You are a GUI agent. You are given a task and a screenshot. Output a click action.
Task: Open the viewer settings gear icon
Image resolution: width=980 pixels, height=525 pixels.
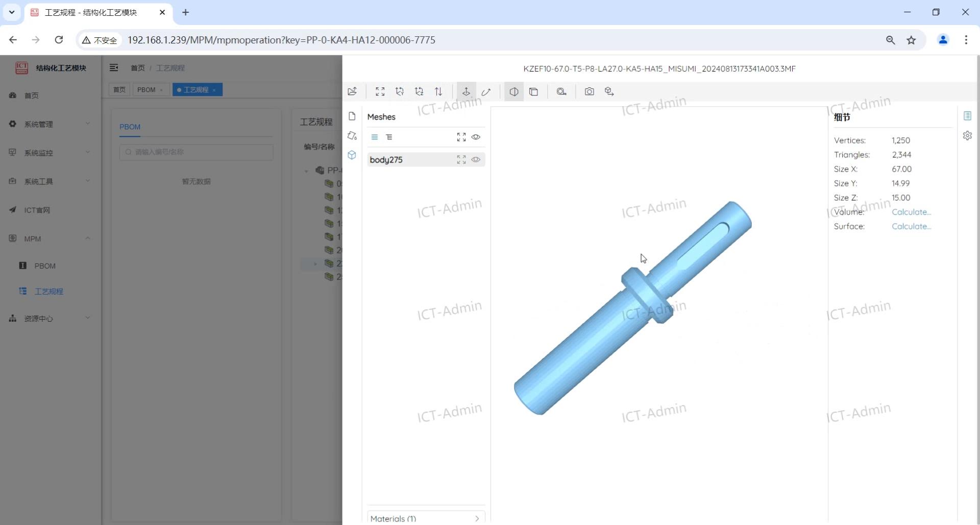(967, 136)
